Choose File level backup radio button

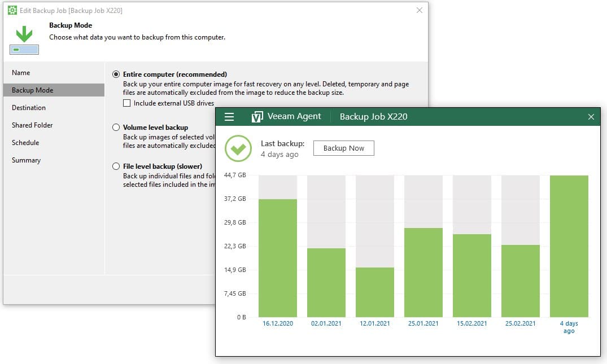116,166
